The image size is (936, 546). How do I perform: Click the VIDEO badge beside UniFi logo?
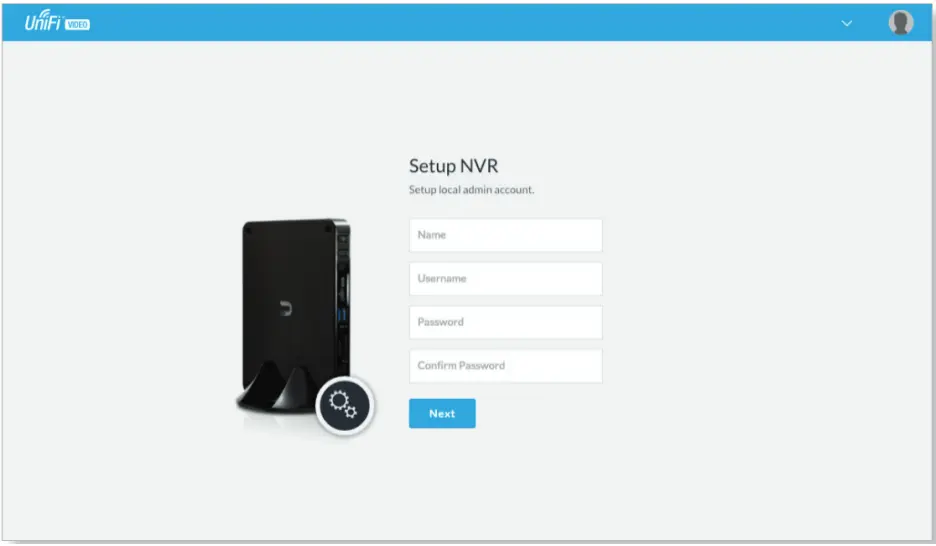(78, 24)
